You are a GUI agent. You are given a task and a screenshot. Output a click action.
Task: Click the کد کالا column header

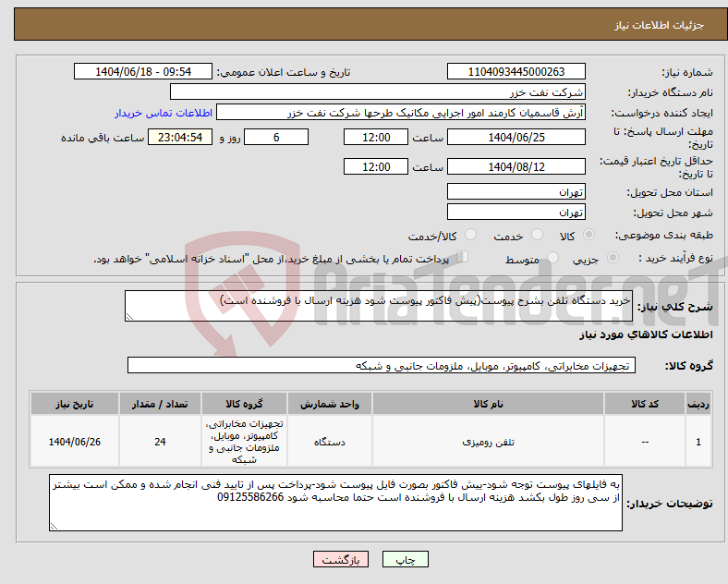(x=645, y=404)
